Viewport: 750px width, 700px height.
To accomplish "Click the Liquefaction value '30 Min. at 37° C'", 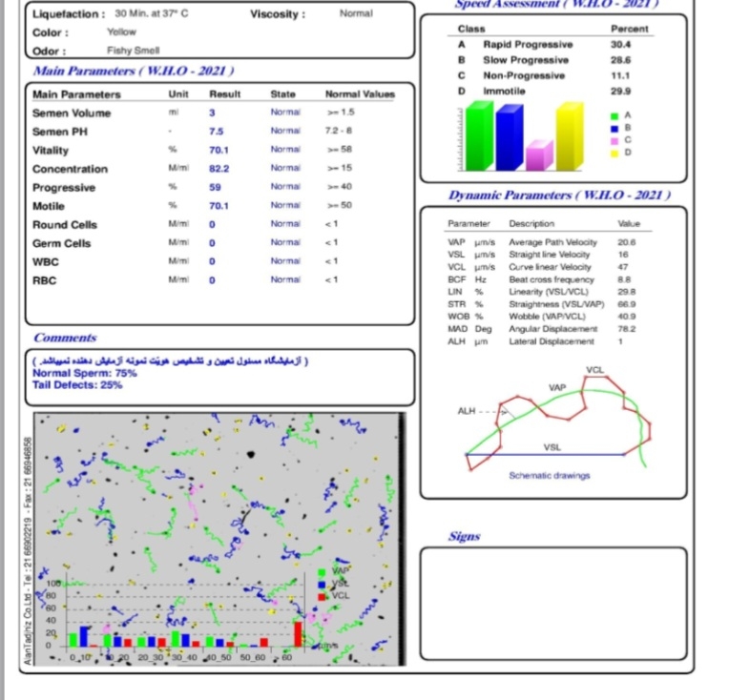I will (151, 13).
